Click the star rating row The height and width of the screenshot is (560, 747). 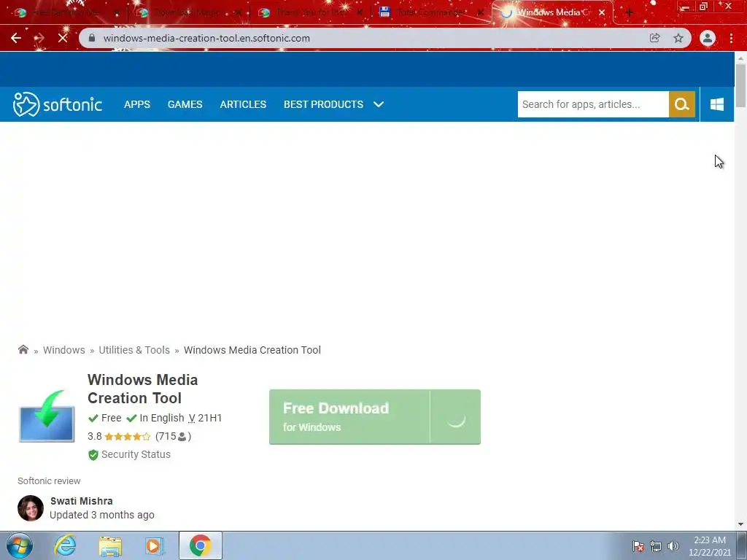pyautogui.click(x=127, y=436)
